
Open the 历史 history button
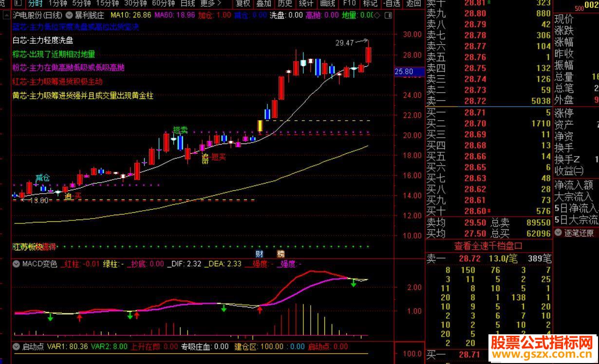pyautogui.click(x=285, y=3)
